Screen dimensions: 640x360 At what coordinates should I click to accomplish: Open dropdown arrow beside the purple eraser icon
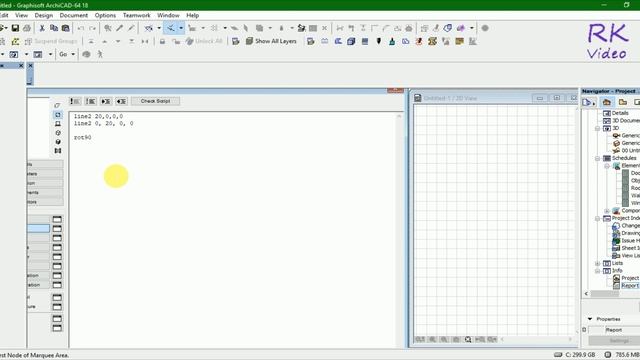(x=472, y=28)
